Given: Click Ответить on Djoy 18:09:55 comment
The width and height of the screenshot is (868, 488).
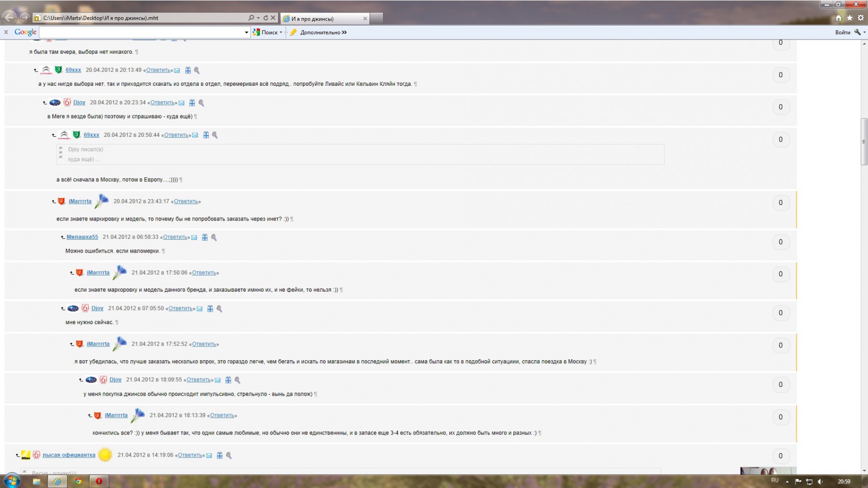Looking at the screenshot, I should (198, 380).
